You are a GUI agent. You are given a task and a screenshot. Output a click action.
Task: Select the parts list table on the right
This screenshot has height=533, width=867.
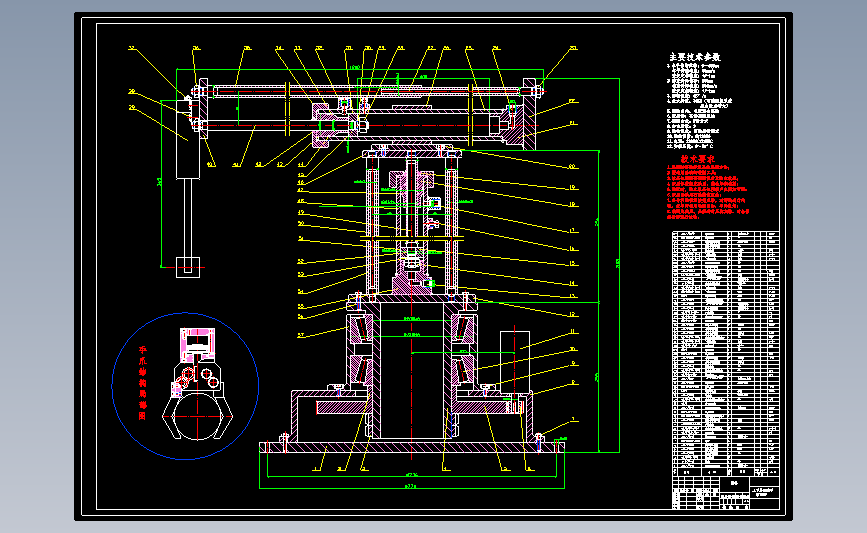[x=725, y=353]
